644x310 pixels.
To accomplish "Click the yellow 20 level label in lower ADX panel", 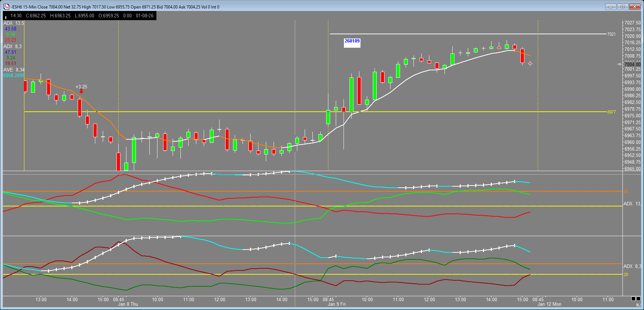I will click(626, 275).
